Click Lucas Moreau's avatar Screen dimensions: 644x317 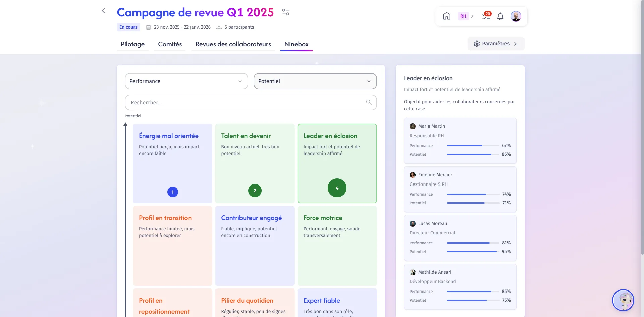(x=413, y=224)
